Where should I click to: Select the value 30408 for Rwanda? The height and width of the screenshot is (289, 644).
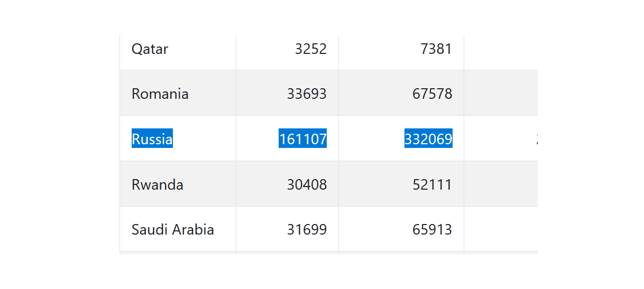307,184
